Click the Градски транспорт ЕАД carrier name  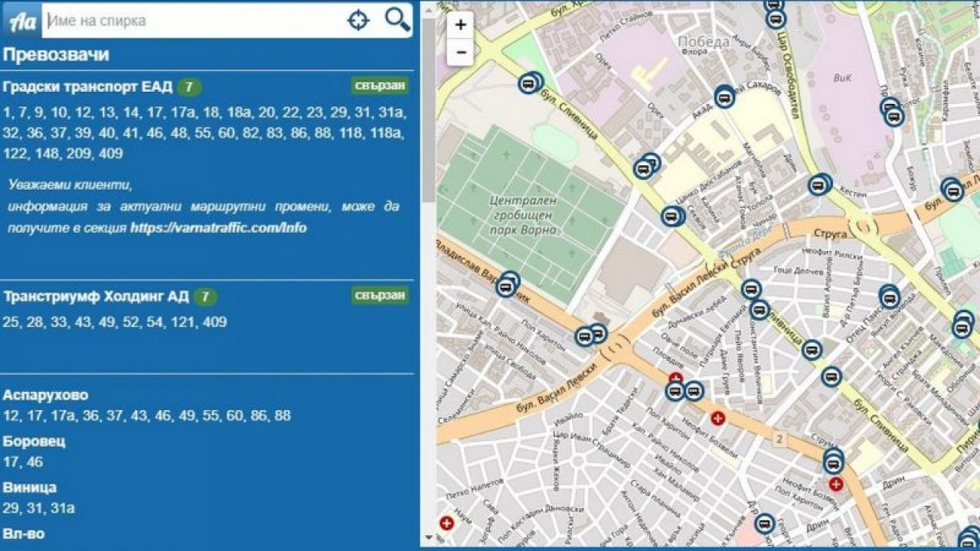[87, 86]
